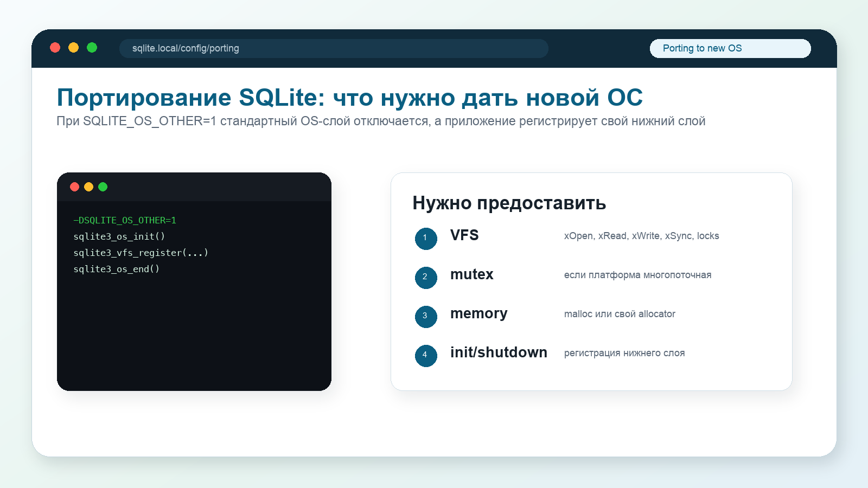Click the red dot in the code window
Screen dimensions: 868x488
click(x=75, y=187)
